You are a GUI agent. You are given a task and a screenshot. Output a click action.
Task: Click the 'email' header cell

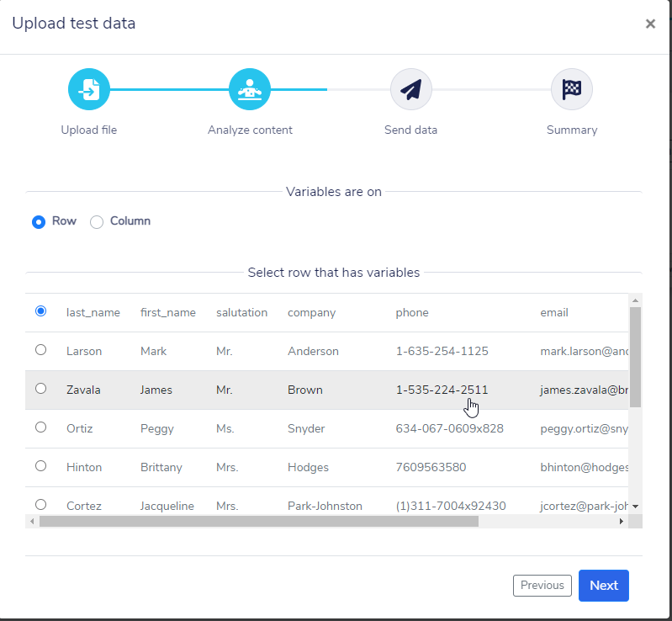click(554, 313)
